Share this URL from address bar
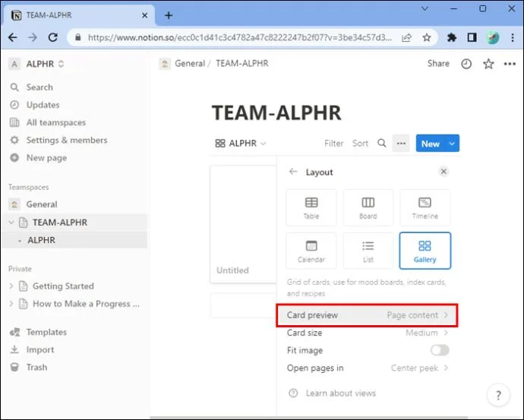The image size is (524, 420). 406,37
